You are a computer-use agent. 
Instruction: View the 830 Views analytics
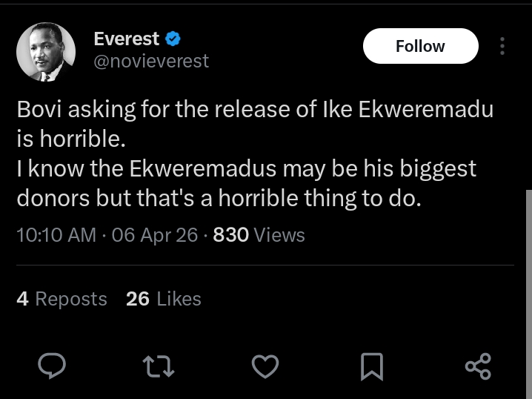pyautogui.click(x=259, y=235)
